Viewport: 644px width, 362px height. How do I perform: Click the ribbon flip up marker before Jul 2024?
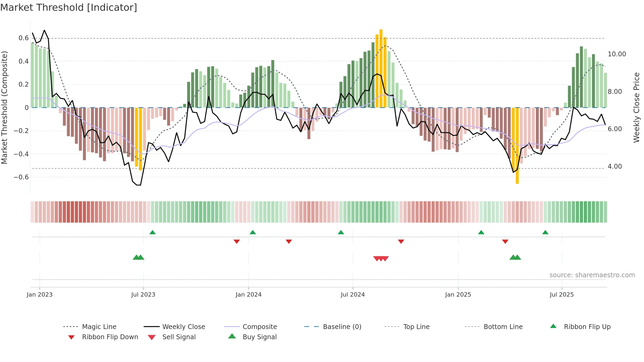(341, 232)
